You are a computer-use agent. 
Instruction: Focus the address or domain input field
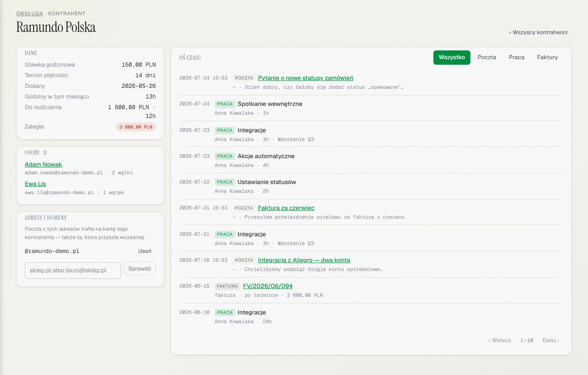[73, 270]
